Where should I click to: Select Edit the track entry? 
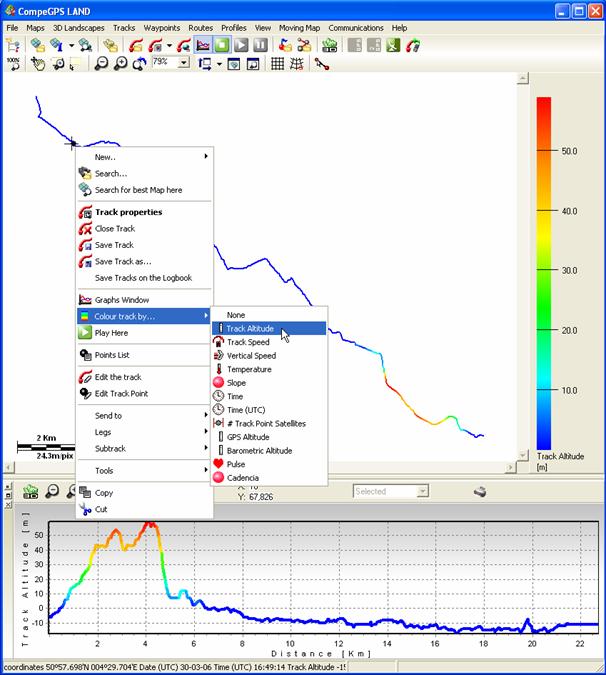pos(145,377)
